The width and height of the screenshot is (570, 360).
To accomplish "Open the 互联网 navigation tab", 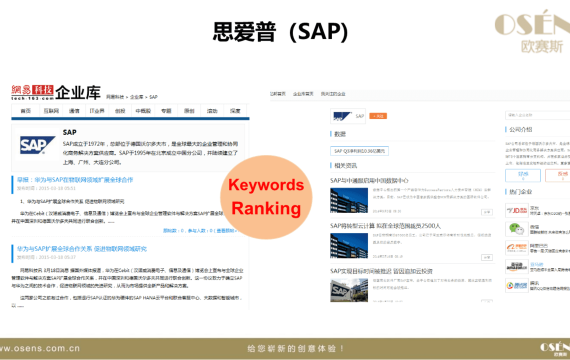I will point(51,111).
